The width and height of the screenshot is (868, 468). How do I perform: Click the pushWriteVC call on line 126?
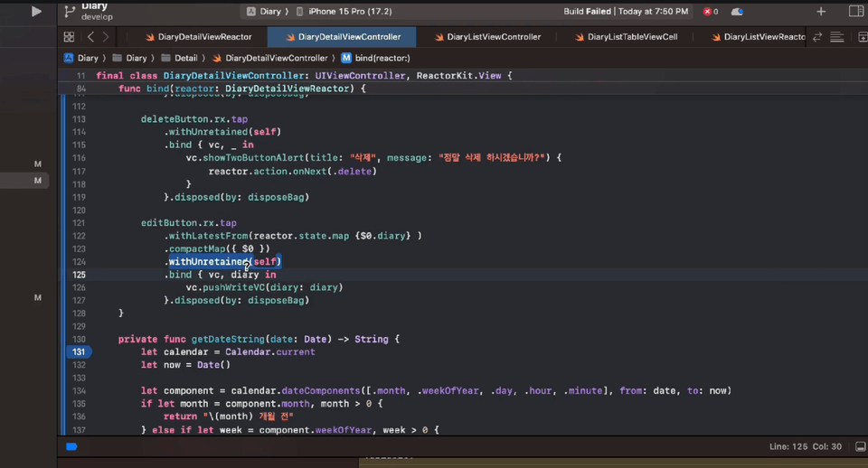pos(233,287)
